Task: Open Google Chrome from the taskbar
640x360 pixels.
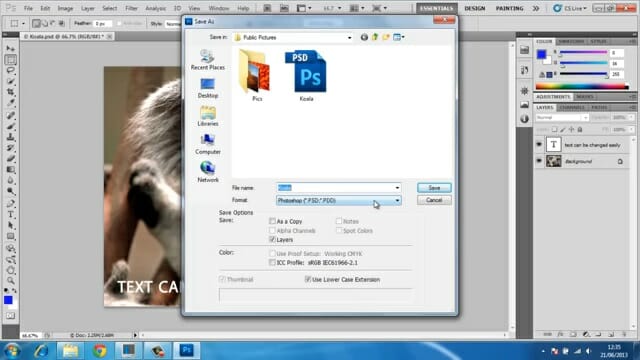Action: 99,351
